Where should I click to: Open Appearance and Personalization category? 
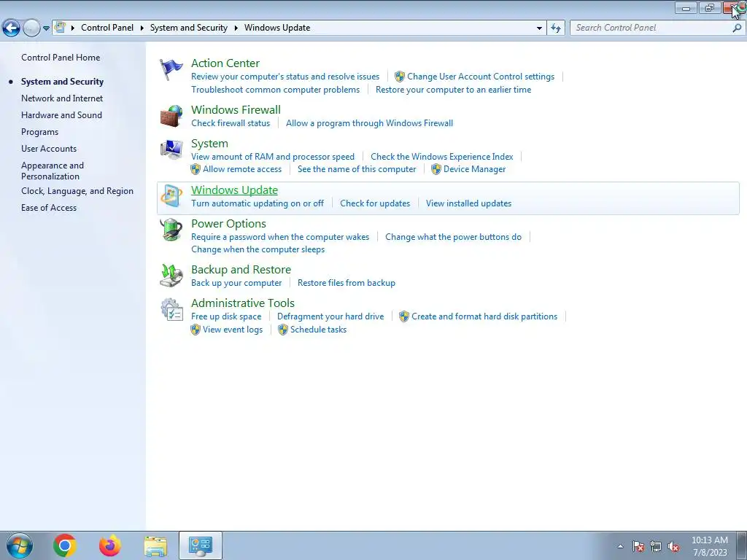pos(53,171)
